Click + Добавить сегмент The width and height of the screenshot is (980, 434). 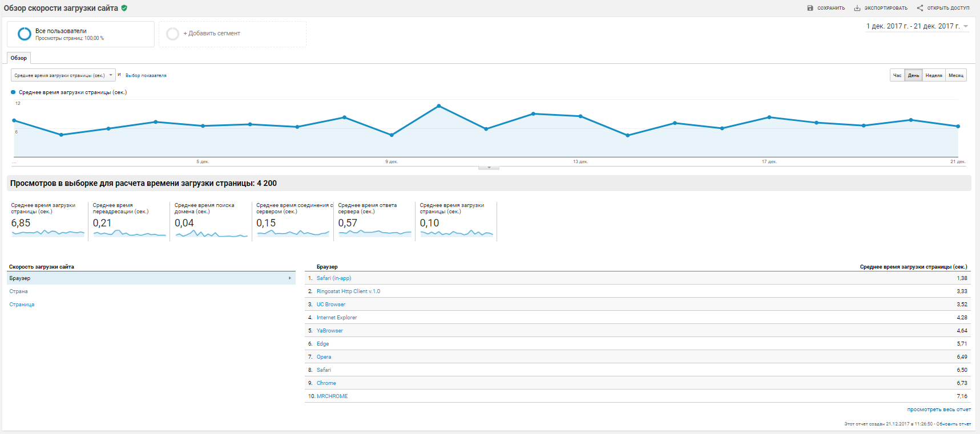tap(212, 34)
